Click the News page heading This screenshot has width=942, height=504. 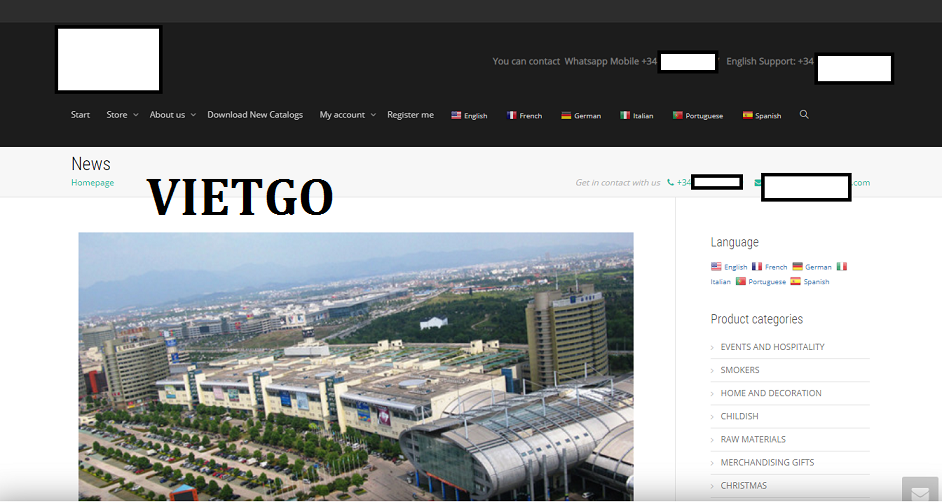coord(91,164)
